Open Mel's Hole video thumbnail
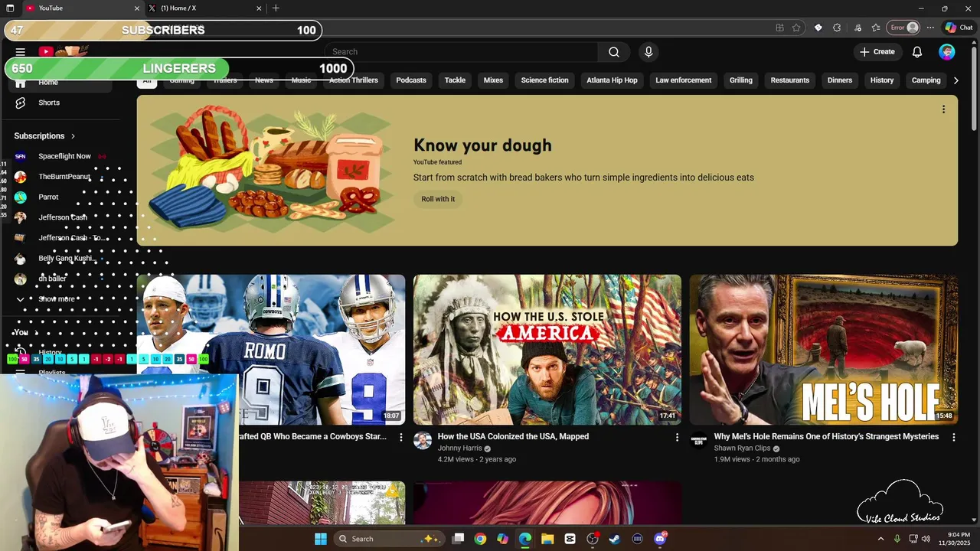This screenshot has width=980, height=551. 823,350
